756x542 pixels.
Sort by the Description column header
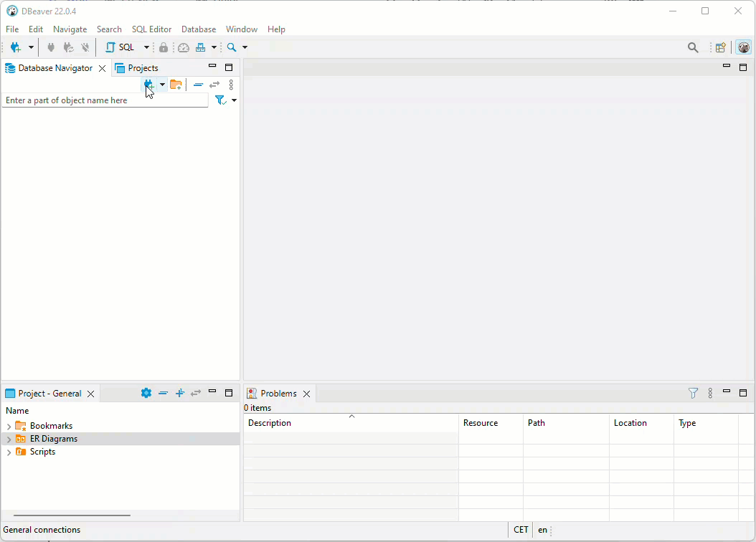coord(351,423)
